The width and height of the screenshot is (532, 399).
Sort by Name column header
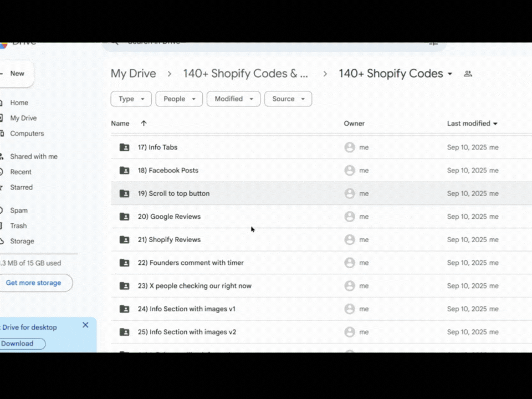coord(120,124)
